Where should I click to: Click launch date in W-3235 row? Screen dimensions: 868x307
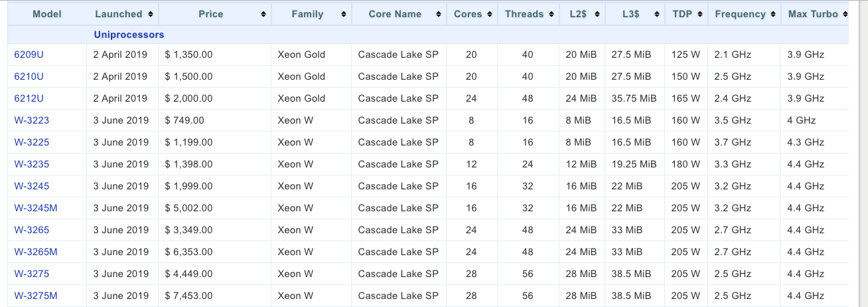[x=121, y=164]
